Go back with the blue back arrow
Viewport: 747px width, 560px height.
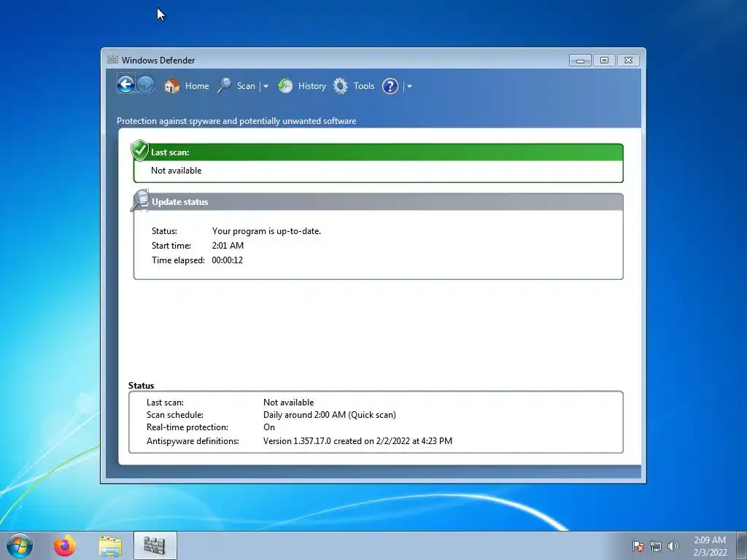pos(125,85)
